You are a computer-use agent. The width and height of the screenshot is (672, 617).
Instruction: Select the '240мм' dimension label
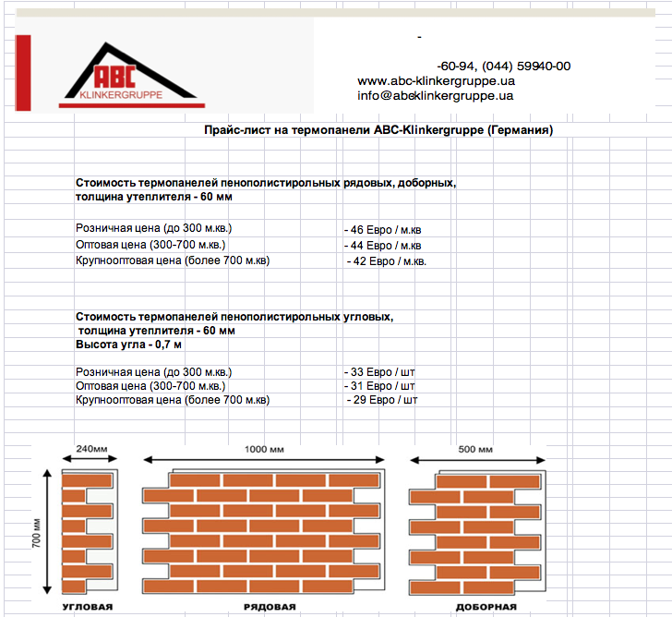tap(91, 449)
